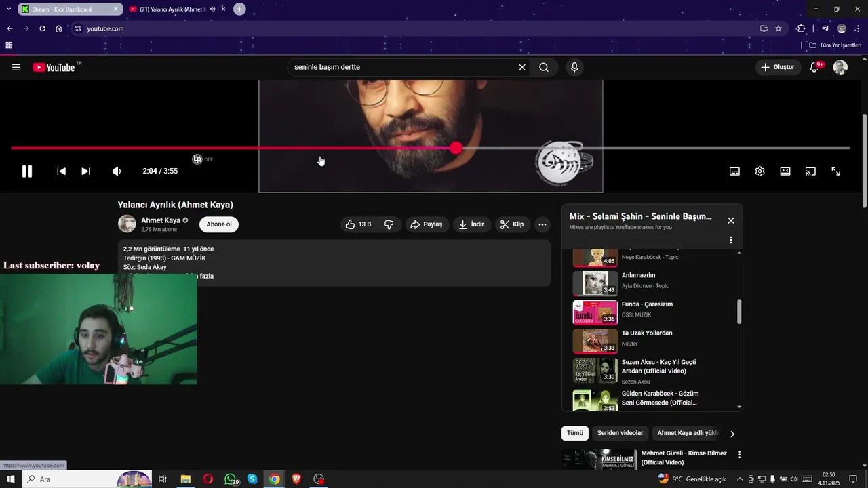Viewport: 868px width, 488px height.
Task: Select the Tümü filter chip
Action: [575, 433]
